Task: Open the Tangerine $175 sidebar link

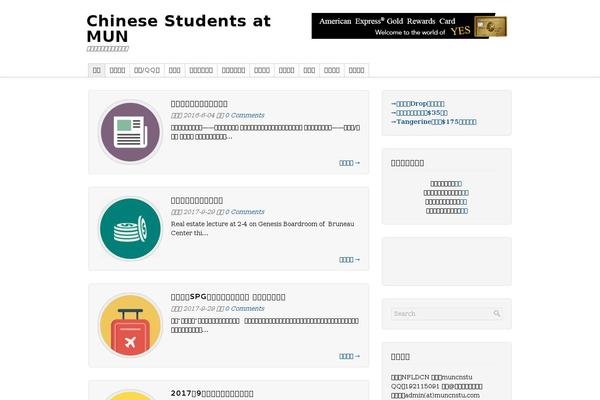Action: click(434, 122)
